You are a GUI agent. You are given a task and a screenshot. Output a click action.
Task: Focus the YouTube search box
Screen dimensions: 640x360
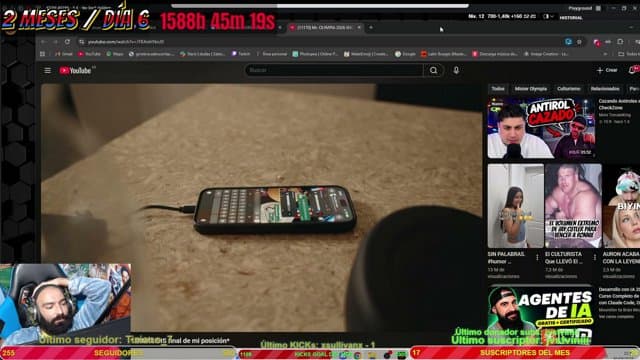tap(334, 70)
